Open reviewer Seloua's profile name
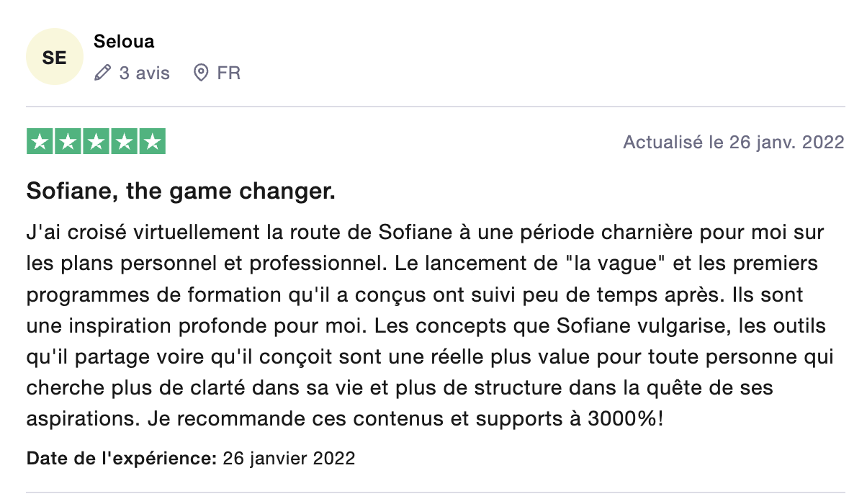This screenshot has height=504, width=867. [x=124, y=41]
